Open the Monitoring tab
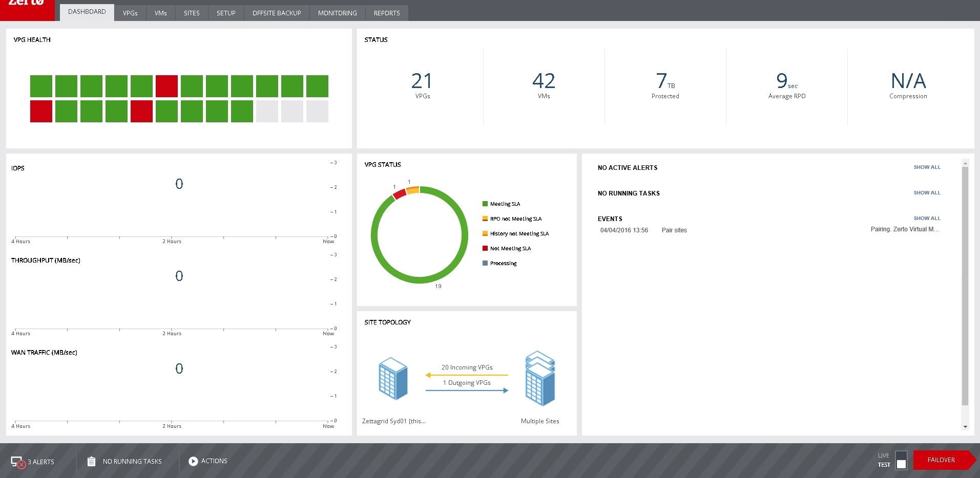980x478 pixels. coord(337,13)
